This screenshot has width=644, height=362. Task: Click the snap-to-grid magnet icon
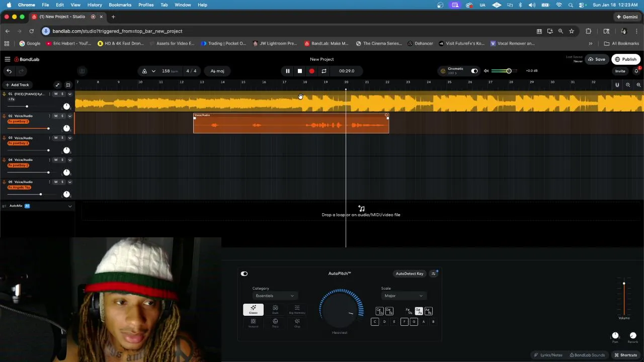pyautogui.click(x=617, y=85)
